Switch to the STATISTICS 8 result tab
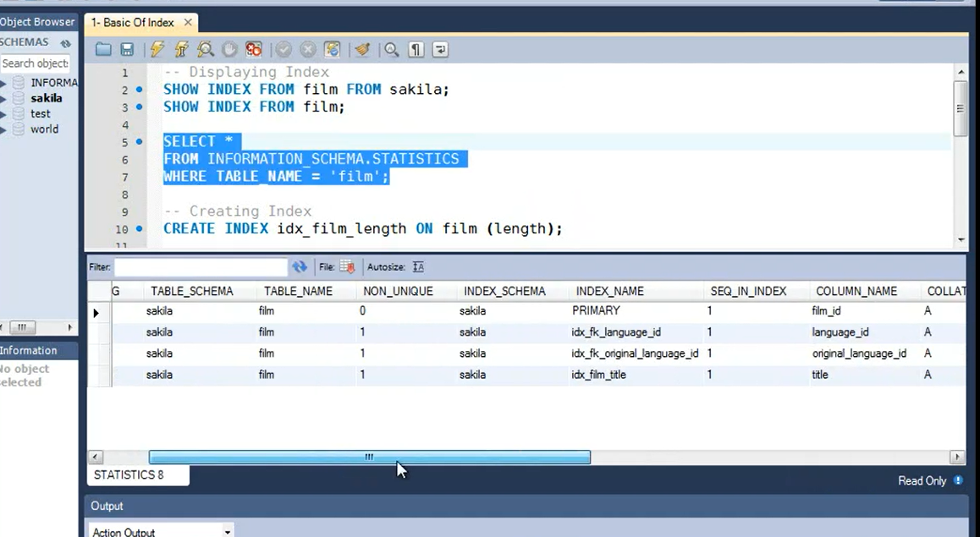The image size is (980, 537). [x=129, y=475]
